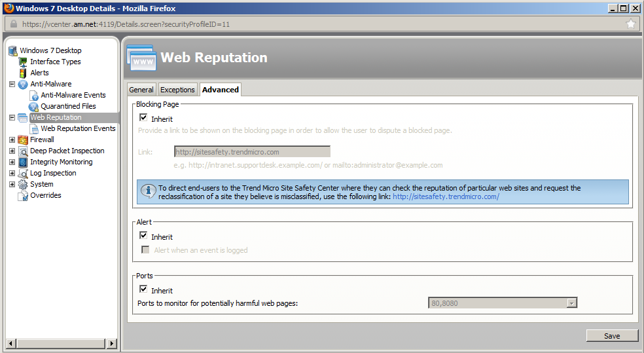
Task: Click the Quarantined Files lock icon
Action: pyautogui.click(x=33, y=107)
